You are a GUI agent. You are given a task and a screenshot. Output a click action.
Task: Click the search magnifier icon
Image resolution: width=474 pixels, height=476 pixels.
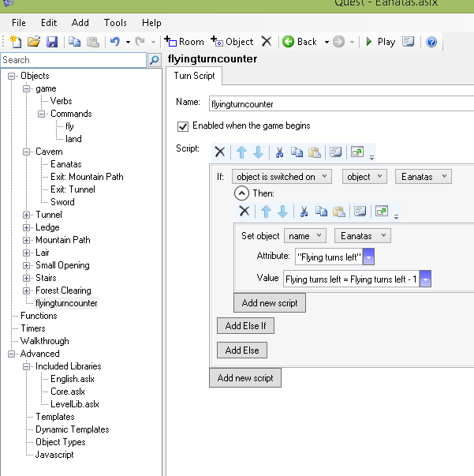pyautogui.click(x=154, y=60)
